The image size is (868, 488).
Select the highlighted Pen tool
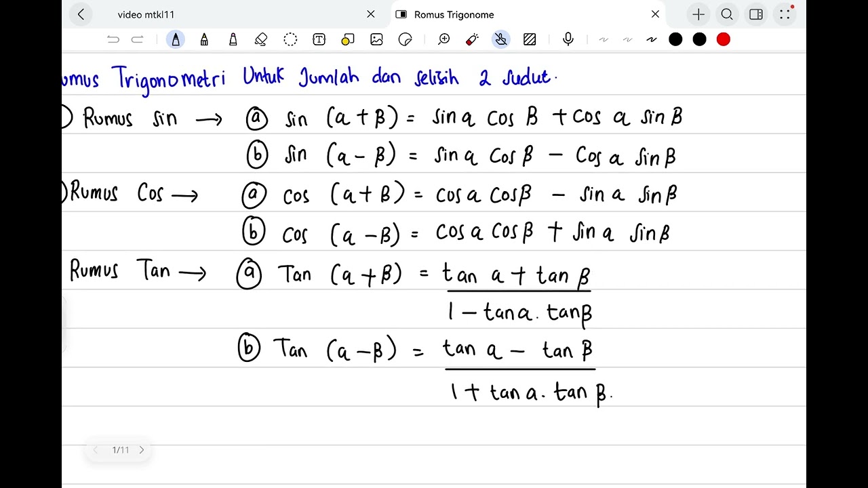coord(176,39)
